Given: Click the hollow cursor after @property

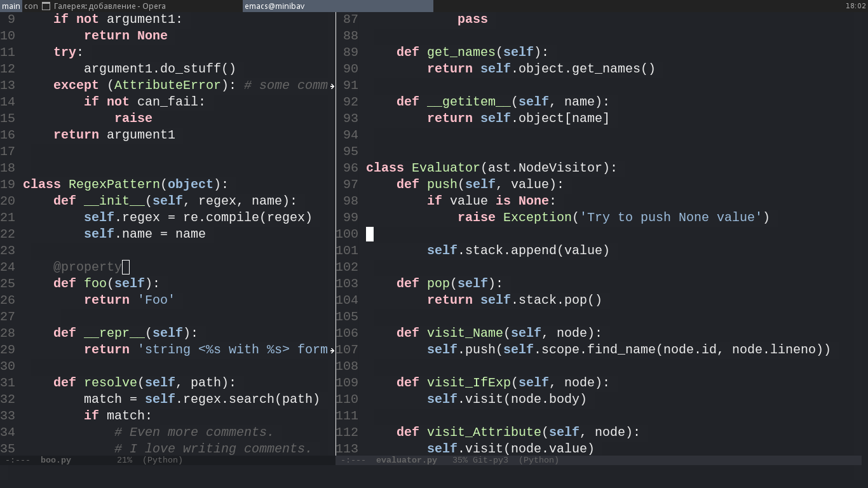Looking at the screenshot, I should (x=126, y=267).
